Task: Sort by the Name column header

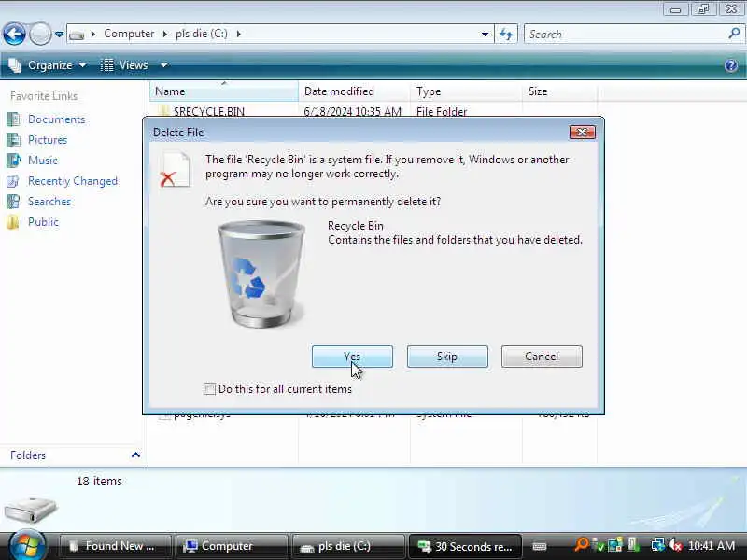Action: (x=224, y=91)
